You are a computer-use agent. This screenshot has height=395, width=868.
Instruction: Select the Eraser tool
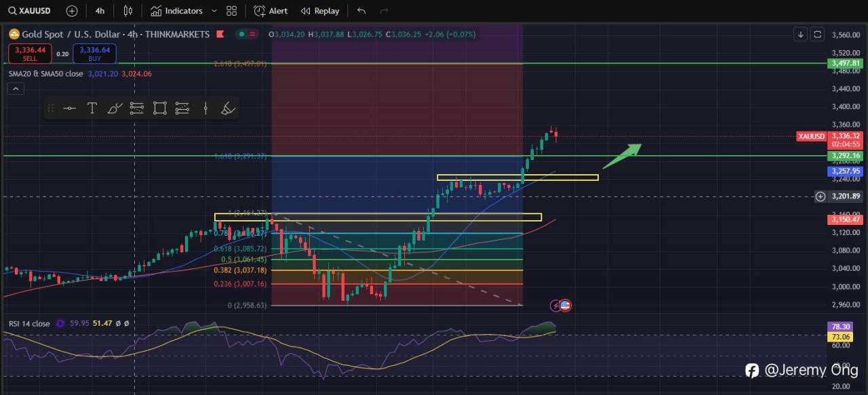[x=229, y=108]
